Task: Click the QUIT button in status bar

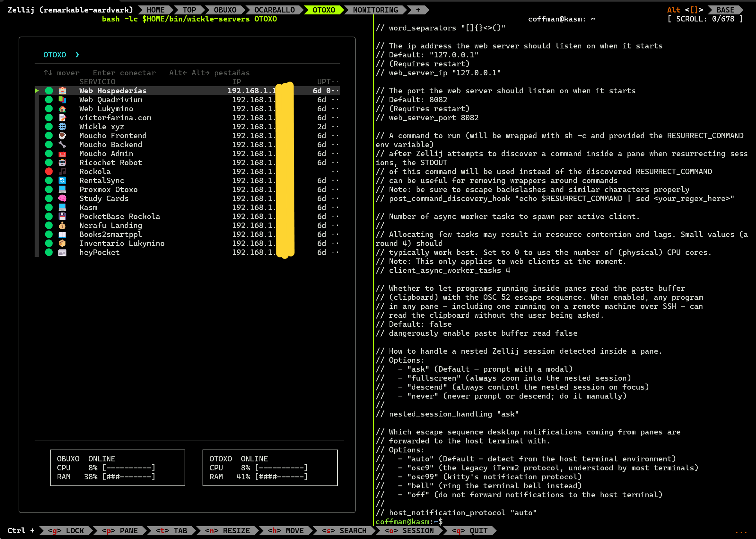Action: 469,530
